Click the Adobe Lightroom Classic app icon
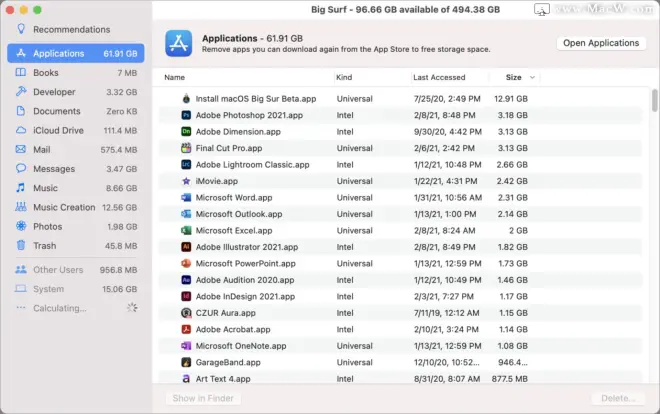The height and width of the screenshot is (414, 660). 186,165
